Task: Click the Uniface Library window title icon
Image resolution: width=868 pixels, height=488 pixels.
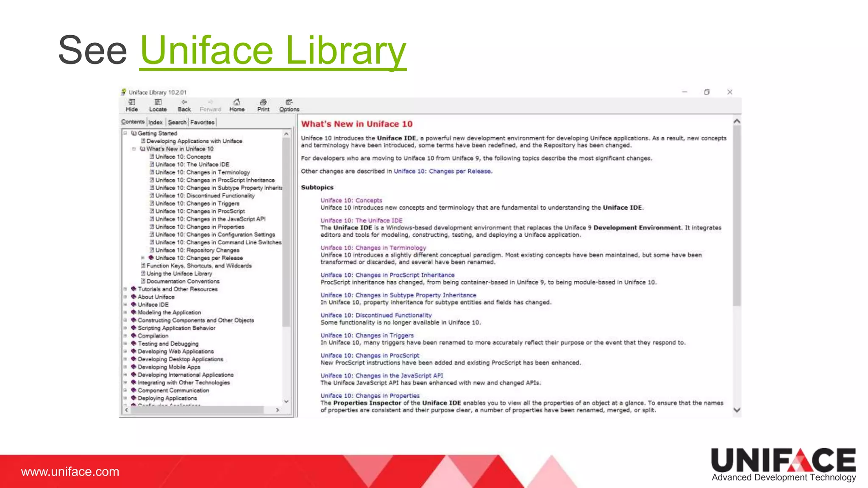Action: click(124, 92)
